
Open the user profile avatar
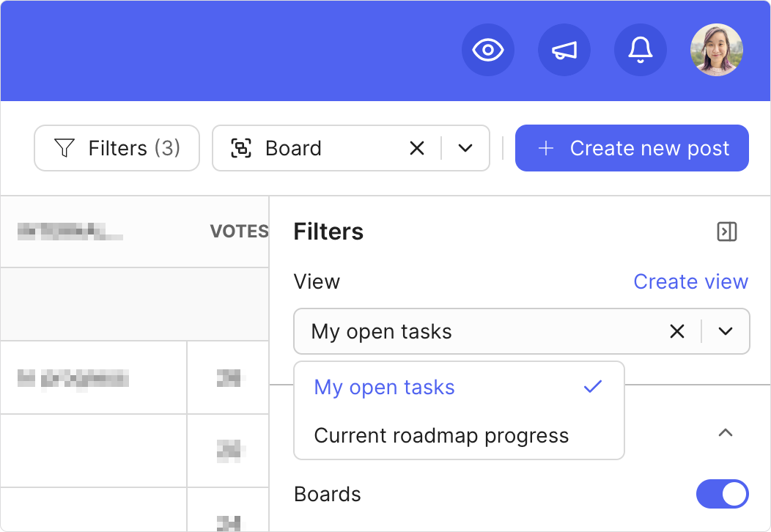point(716,51)
